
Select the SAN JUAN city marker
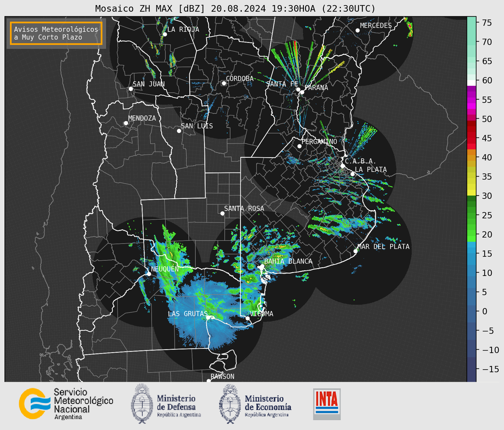(x=131, y=89)
